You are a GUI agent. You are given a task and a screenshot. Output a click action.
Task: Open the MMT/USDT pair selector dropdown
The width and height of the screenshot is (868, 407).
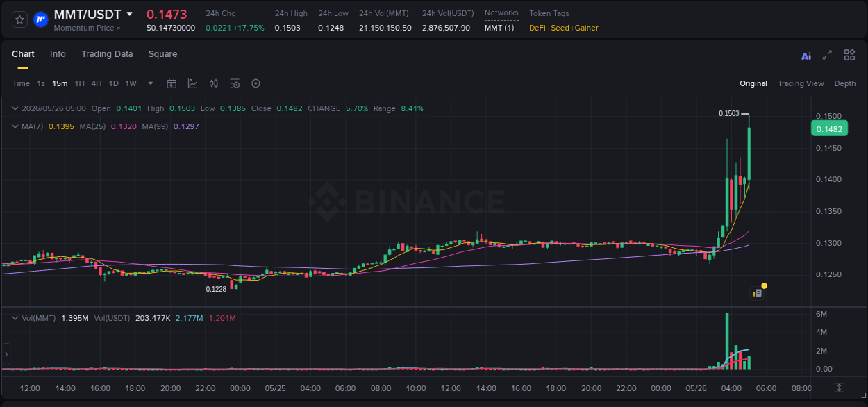pos(129,14)
